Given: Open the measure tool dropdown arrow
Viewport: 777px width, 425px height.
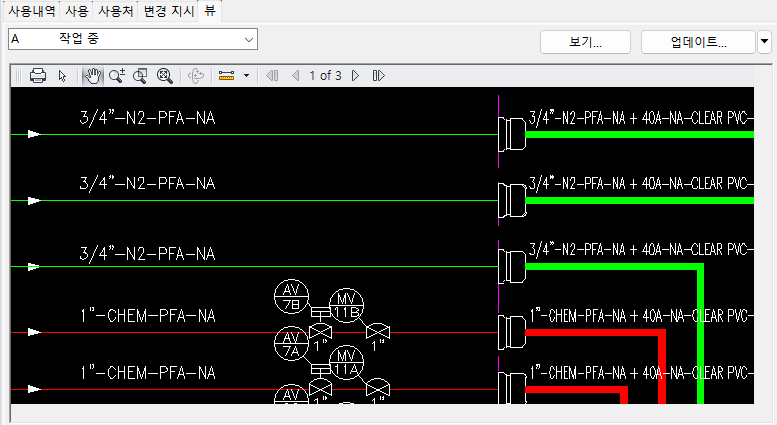Looking at the screenshot, I should click(x=246, y=76).
